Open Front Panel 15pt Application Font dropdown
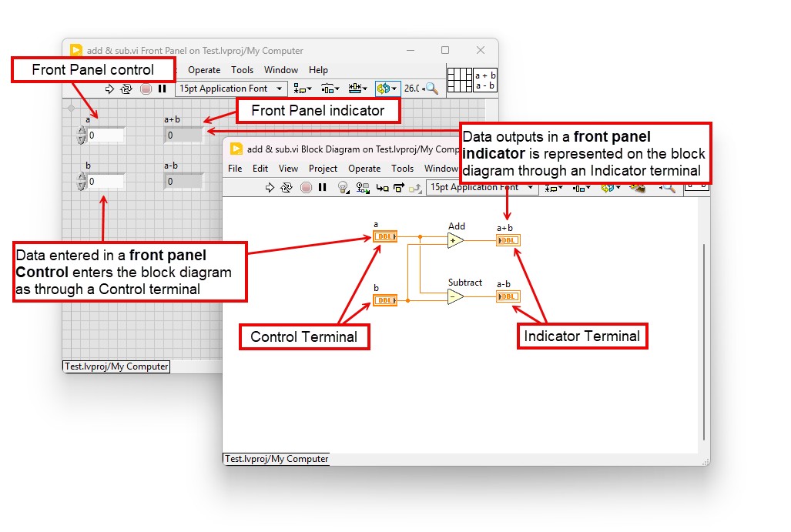 231,89
